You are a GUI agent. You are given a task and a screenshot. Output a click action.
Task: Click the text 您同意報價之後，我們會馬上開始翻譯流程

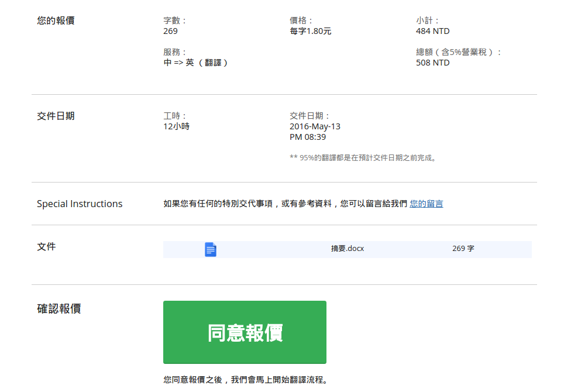tap(245, 380)
